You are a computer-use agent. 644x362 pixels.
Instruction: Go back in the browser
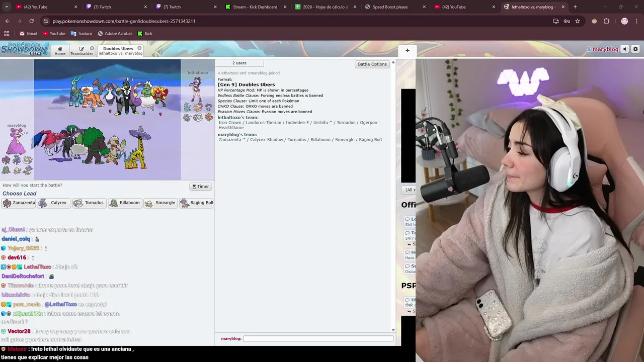(7, 21)
